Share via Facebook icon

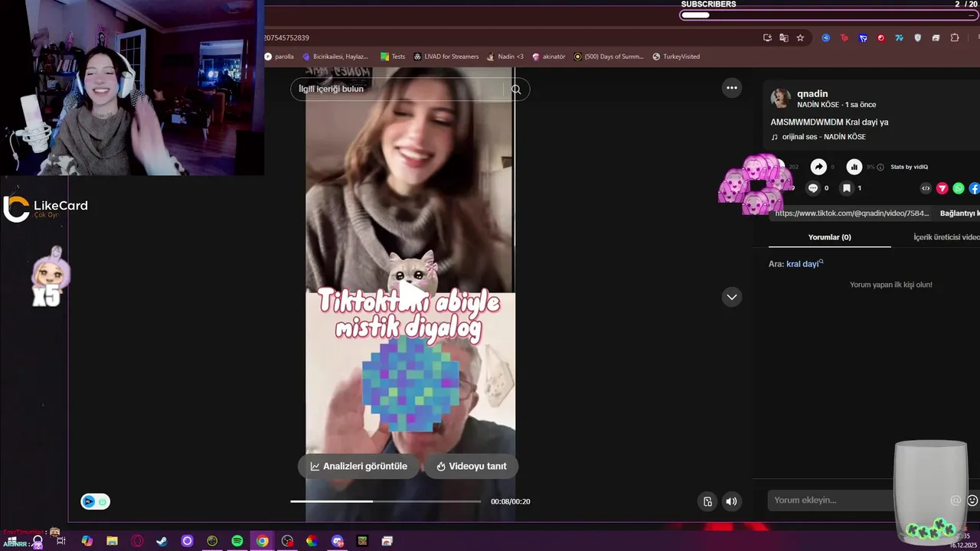[x=975, y=188]
